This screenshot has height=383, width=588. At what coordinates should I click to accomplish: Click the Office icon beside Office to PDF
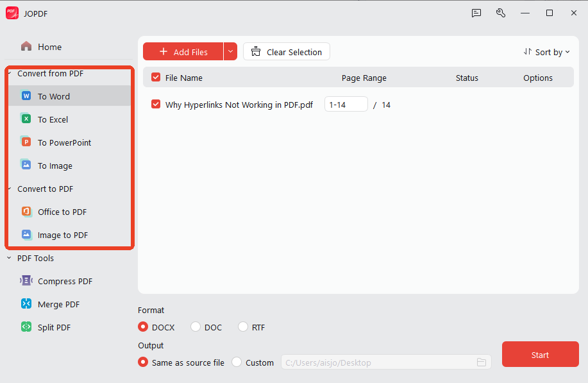(x=26, y=212)
